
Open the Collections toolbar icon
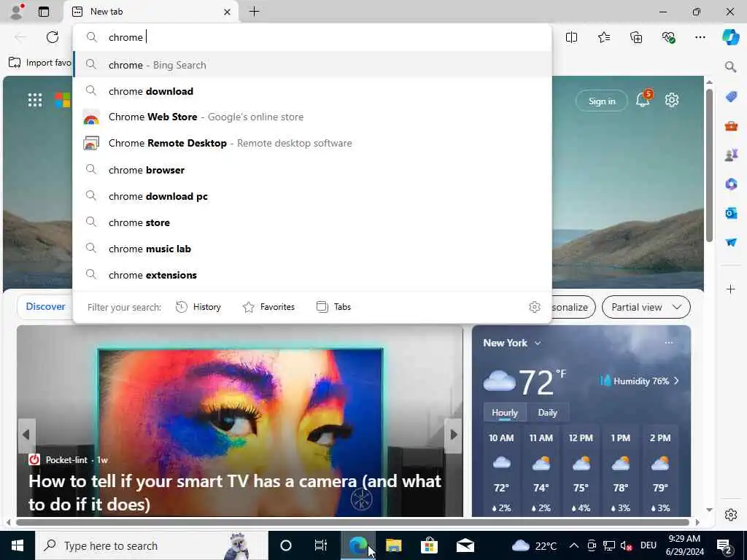636,37
